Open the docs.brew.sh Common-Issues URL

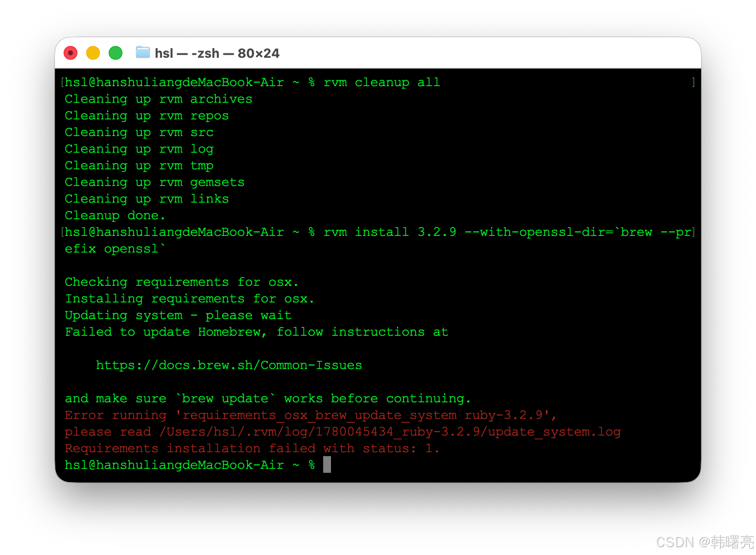[229, 365]
